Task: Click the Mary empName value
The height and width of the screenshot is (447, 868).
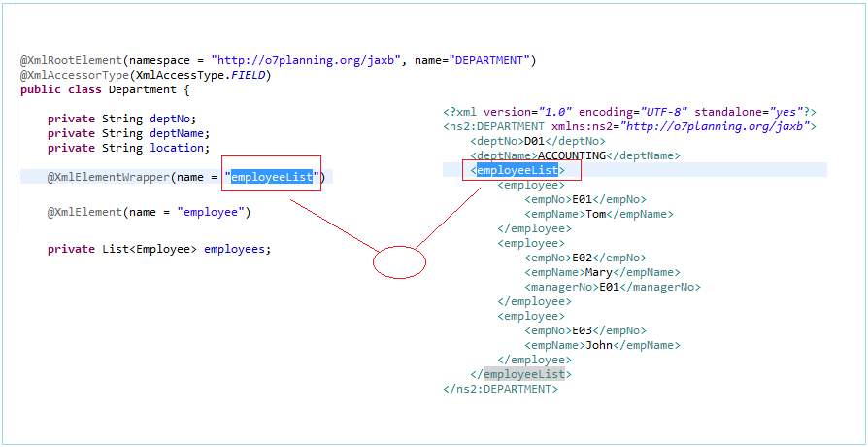Action: tap(599, 272)
